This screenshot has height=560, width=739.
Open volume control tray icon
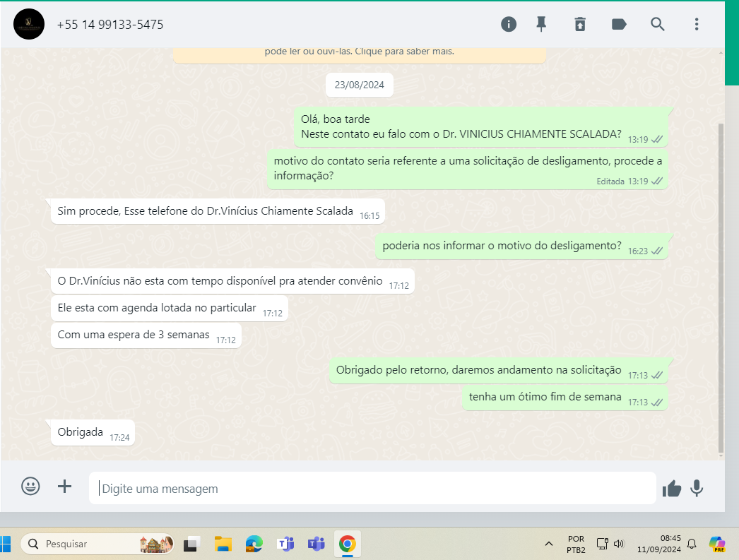(x=619, y=544)
